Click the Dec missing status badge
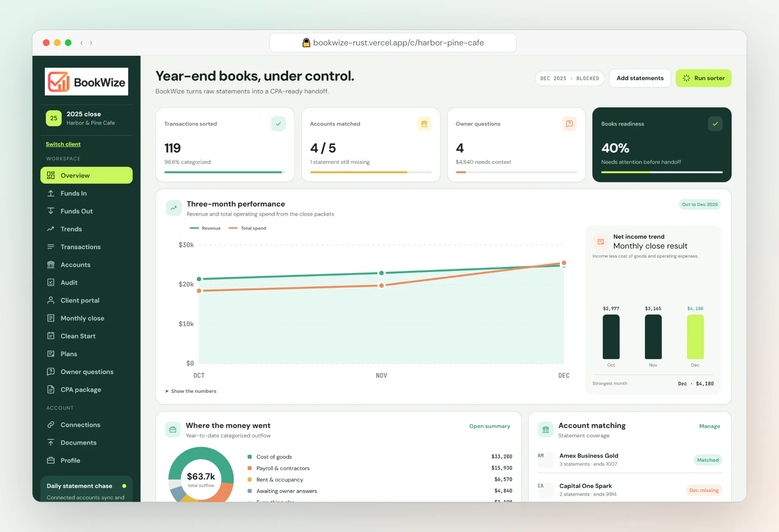779x532 pixels. [704, 490]
